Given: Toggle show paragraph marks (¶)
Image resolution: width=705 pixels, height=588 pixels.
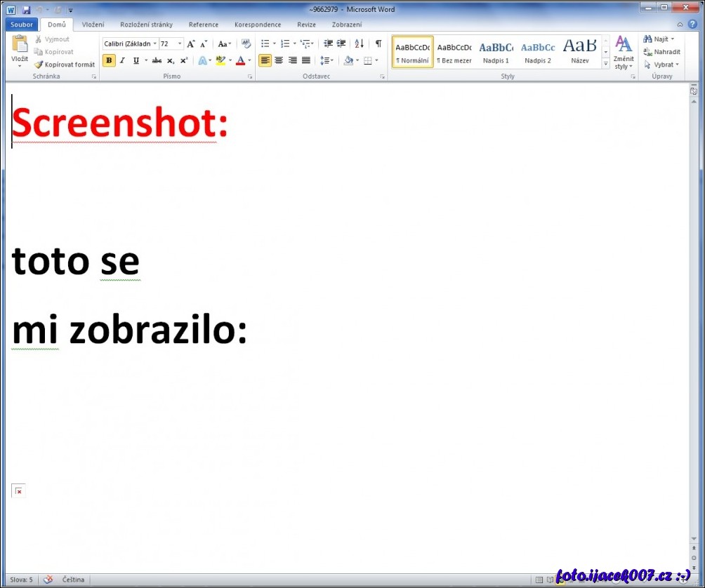Looking at the screenshot, I should (x=378, y=44).
